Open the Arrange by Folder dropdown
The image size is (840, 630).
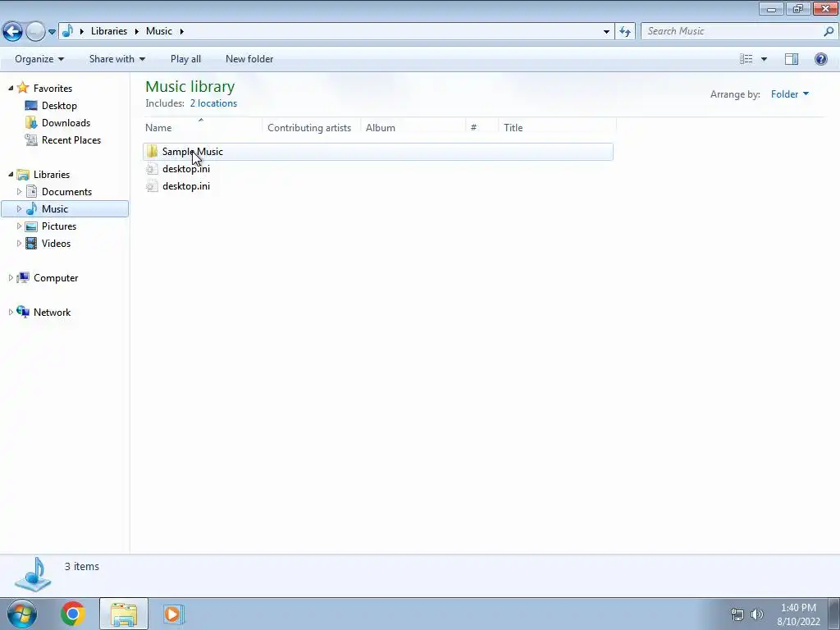click(790, 94)
